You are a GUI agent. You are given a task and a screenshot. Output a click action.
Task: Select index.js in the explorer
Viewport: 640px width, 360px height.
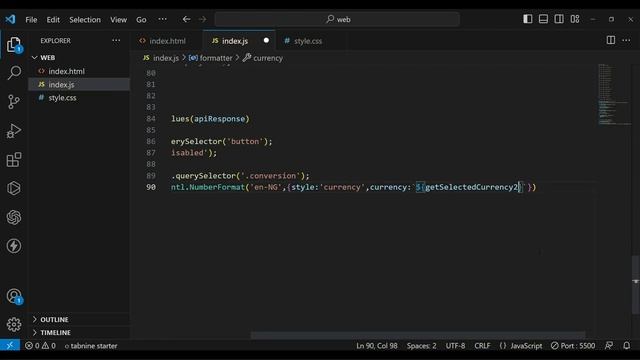(79, 84)
